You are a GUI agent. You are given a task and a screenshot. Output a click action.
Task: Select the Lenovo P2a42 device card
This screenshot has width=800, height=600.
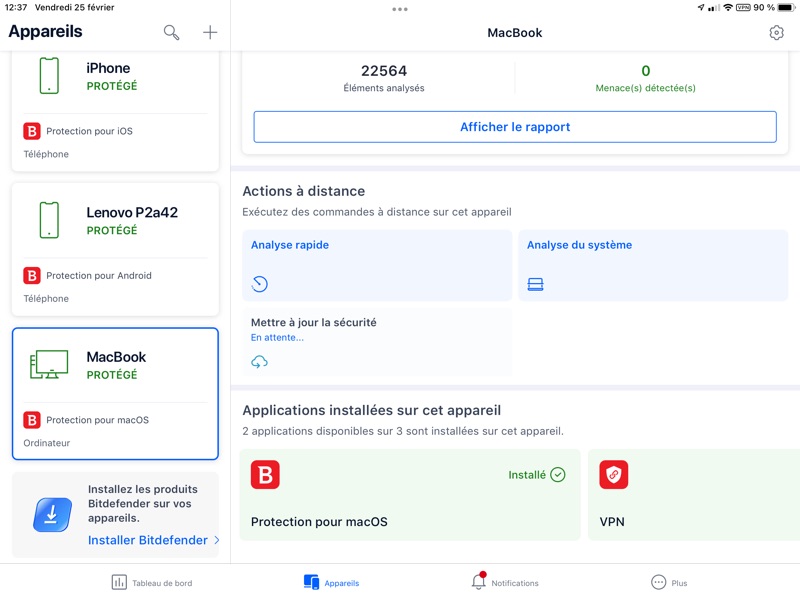click(x=115, y=249)
